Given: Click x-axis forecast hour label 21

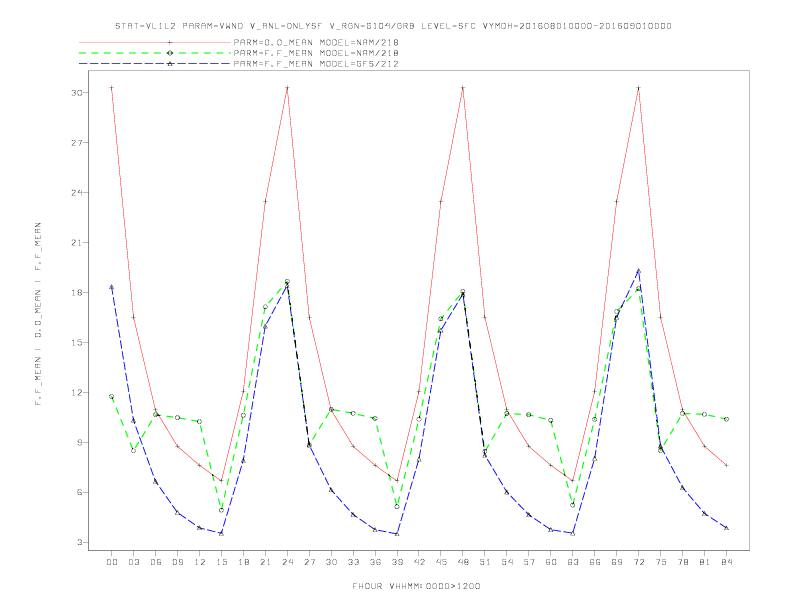Looking at the screenshot, I should (x=266, y=562).
